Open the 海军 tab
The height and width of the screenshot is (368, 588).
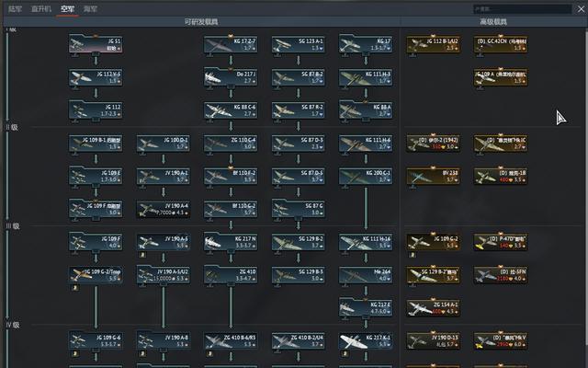(x=90, y=8)
